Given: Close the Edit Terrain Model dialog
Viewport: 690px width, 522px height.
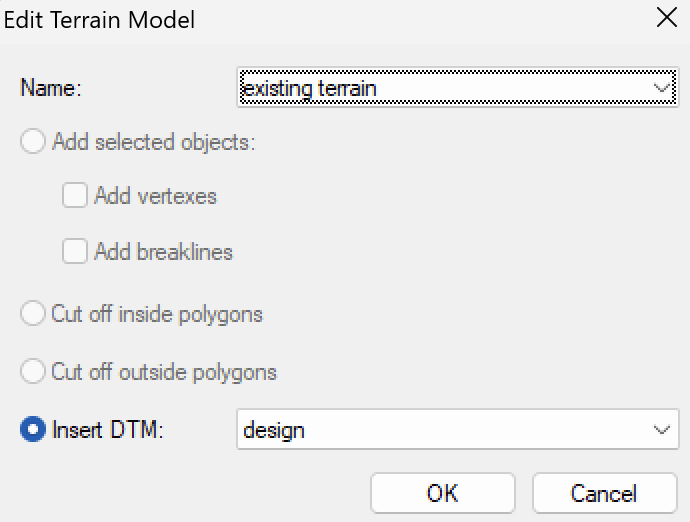Looking at the screenshot, I should 666,18.
